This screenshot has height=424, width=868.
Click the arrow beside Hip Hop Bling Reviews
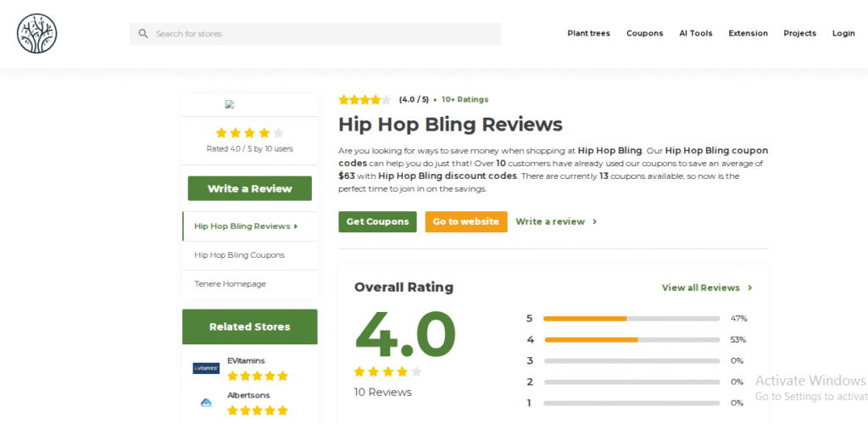click(296, 226)
